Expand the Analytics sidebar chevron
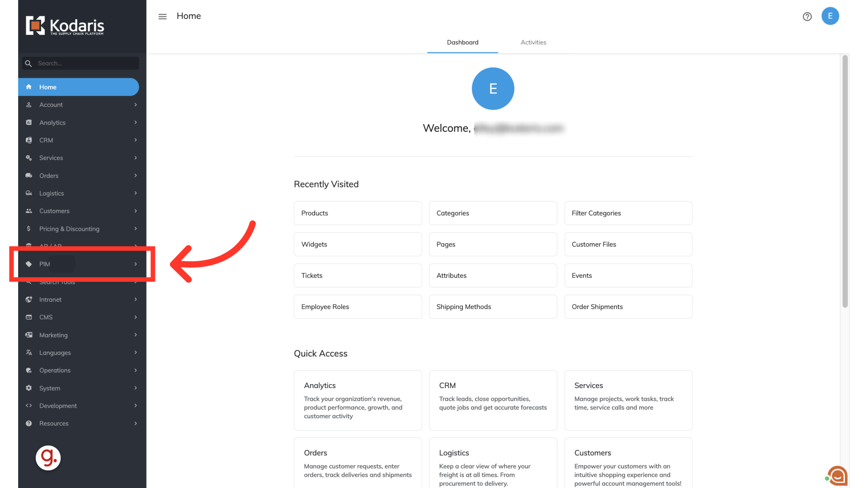Screen dimensions: 868x488 click(x=136, y=122)
